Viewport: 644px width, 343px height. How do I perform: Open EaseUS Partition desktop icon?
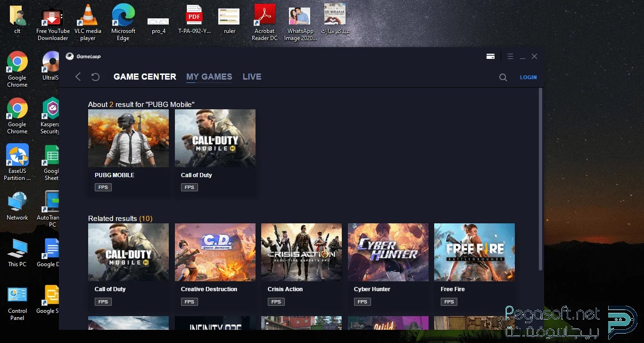click(17, 163)
